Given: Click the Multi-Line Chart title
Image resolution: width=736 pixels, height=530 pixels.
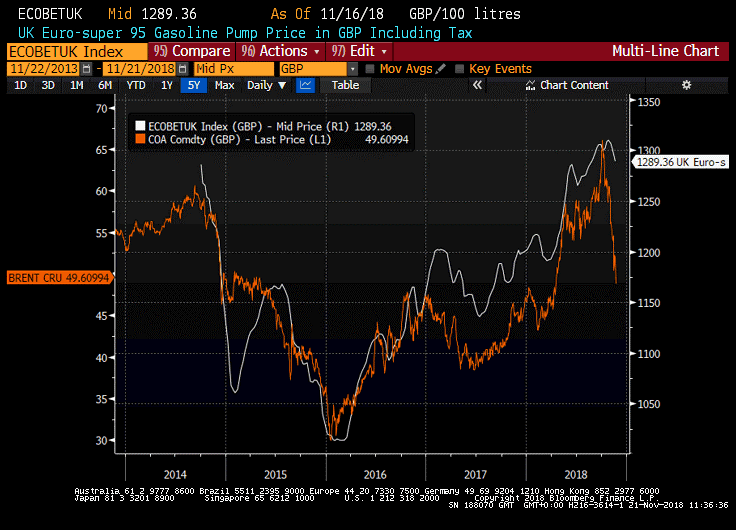Looking at the screenshot, I should 666,51.
